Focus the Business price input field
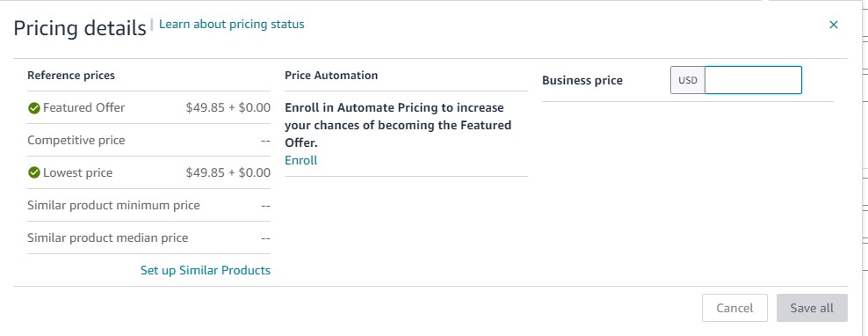 click(x=753, y=80)
